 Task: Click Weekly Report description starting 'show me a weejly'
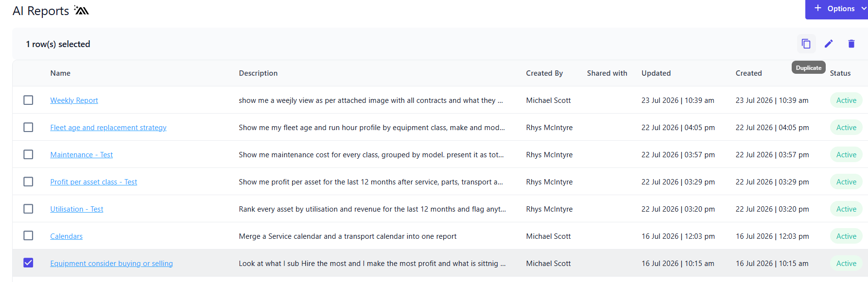click(371, 100)
